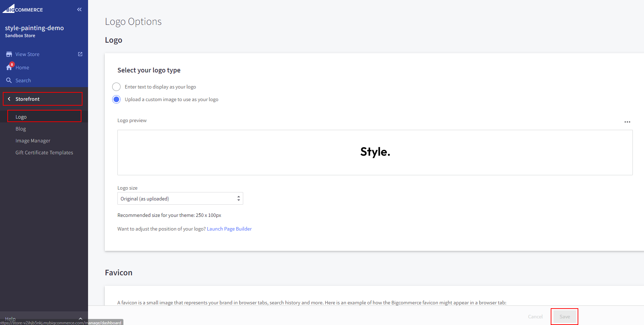Image resolution: width=644 pixels, height=325 pixels.
Task: Go to Gift Certificate Templates
Action: (x=44, y=153)
